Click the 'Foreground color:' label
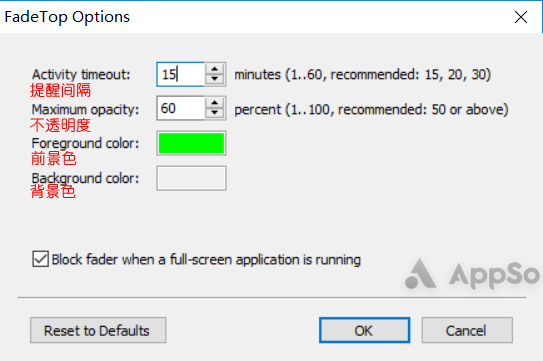Screen dimensions: 543x361 click(85, 143)
